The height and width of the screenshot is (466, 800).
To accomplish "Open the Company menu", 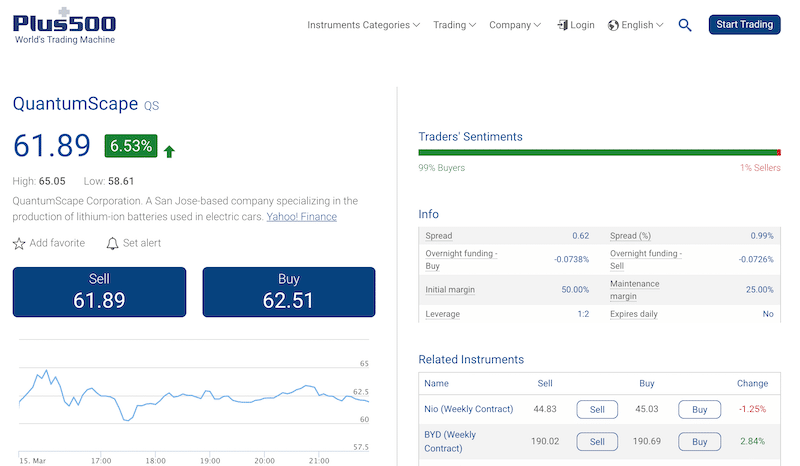I will click(515, 25).
